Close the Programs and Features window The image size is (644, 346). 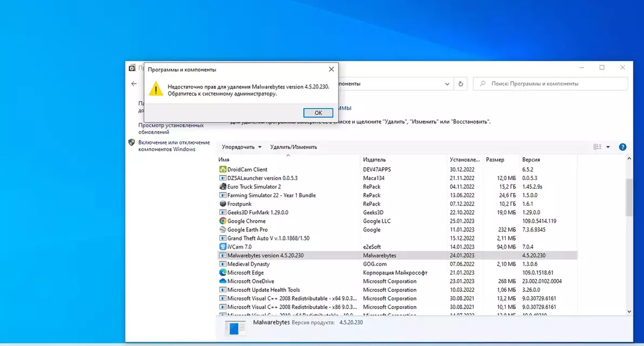point(623,68)
